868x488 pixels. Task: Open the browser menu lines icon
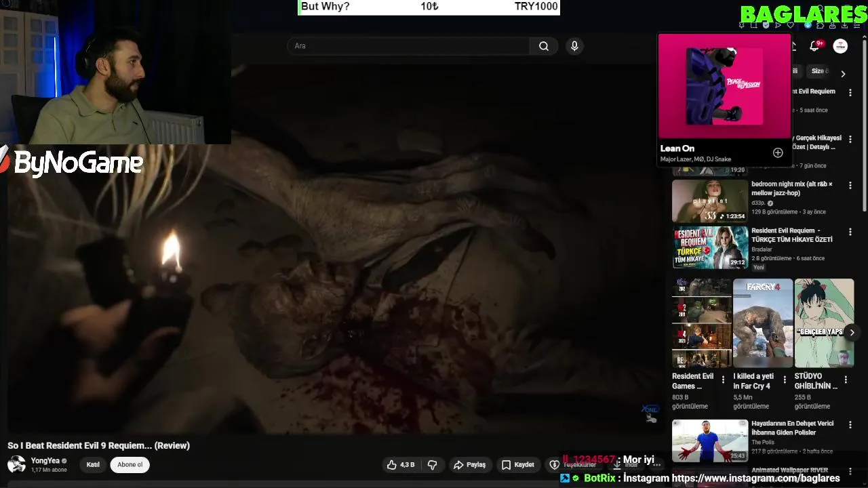coord(857,25)
